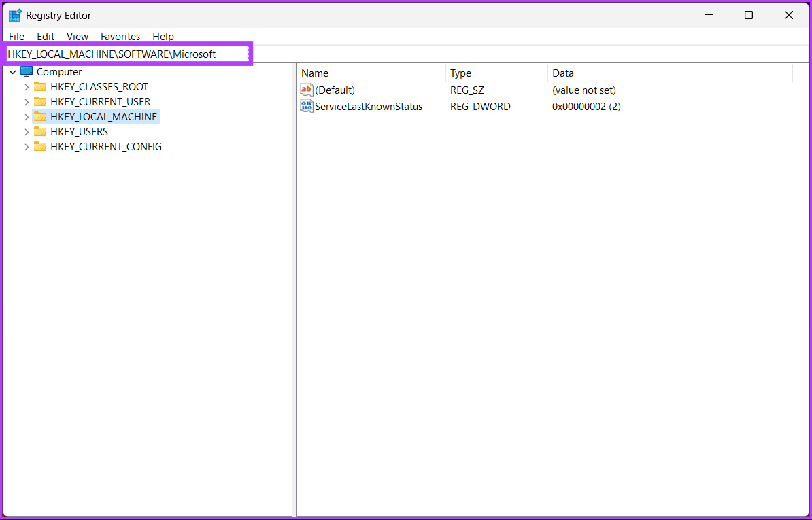Click the HKEY_LOCAL_MACHINE folder icon

coord(40,116)
